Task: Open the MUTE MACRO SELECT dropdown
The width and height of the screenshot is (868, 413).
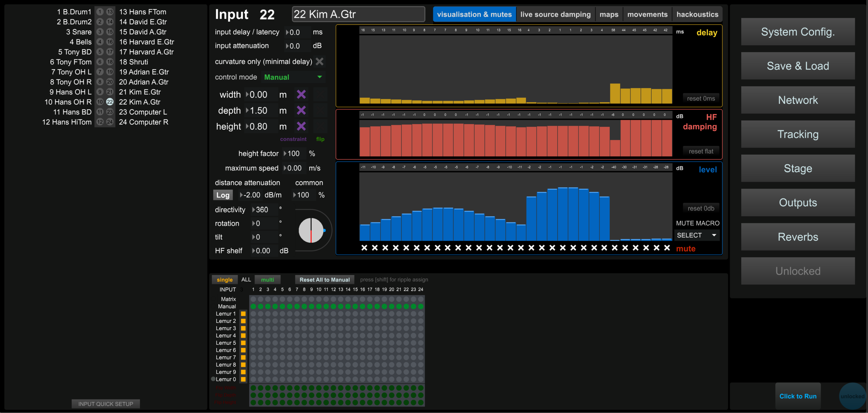Action: coord(696,235)
